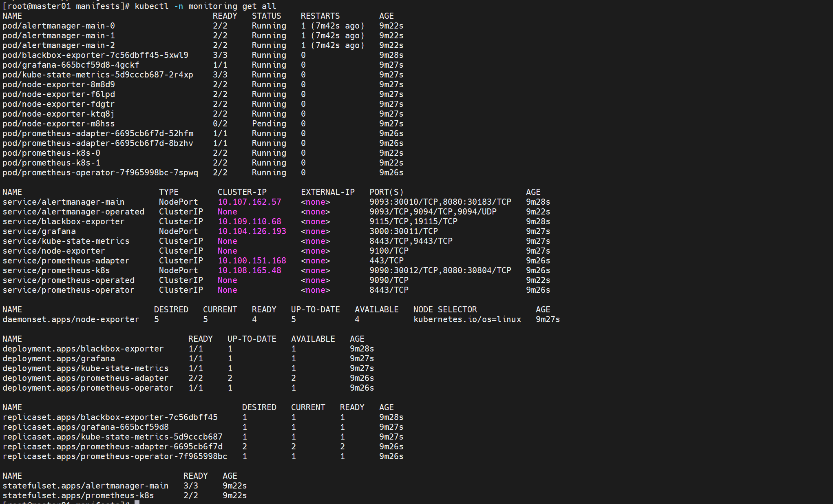
Task: Select ports "9093:30010/TCP,8080:30183/TCP"
Action: pyautogui.click(x=440, y=202)
